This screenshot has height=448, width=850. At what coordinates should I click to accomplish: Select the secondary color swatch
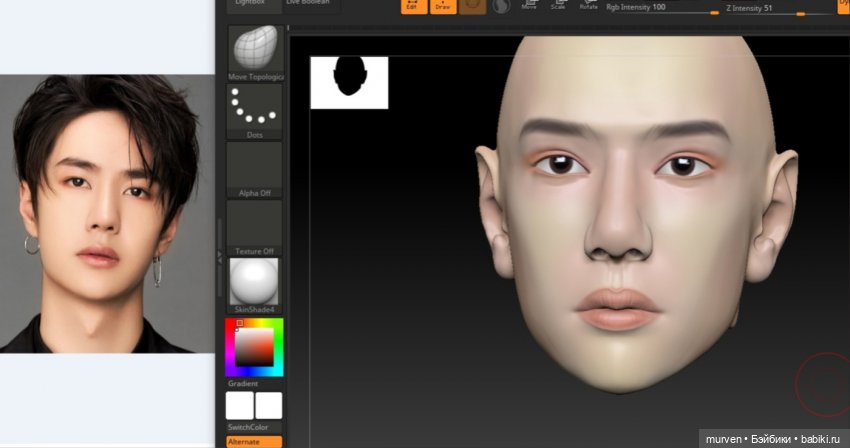240,406
